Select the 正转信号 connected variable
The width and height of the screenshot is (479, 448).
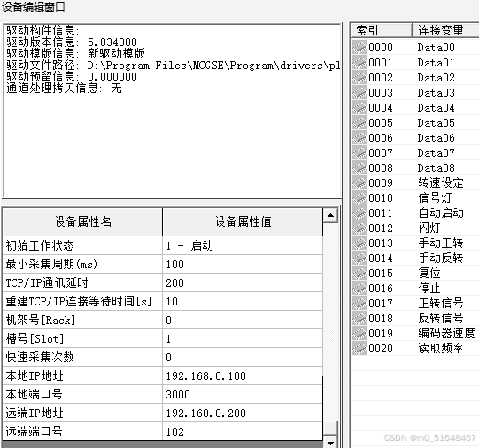[441, 304]
